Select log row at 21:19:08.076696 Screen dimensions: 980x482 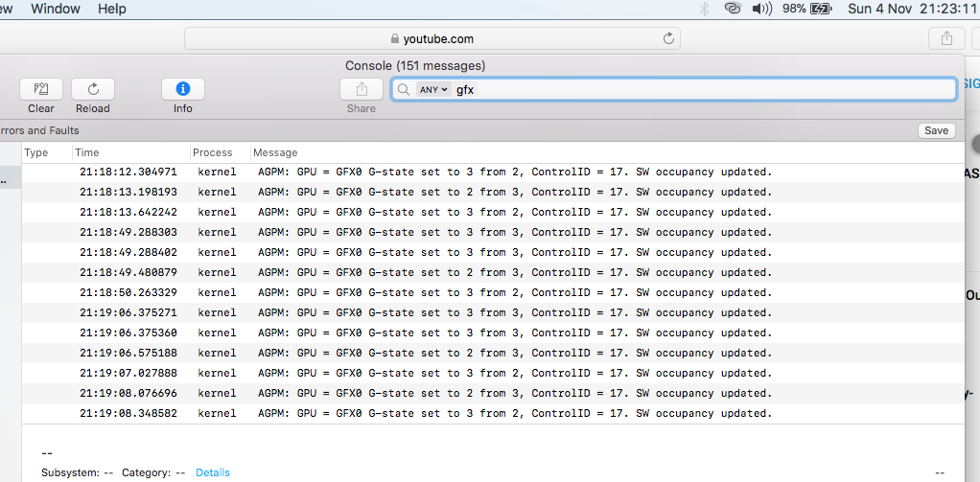pos(493,393)
